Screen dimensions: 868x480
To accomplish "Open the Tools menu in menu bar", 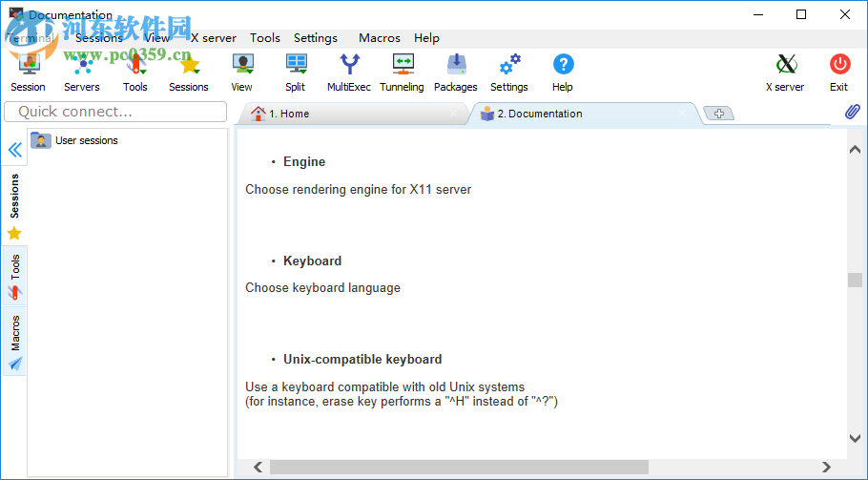I will tap(265, 37).
